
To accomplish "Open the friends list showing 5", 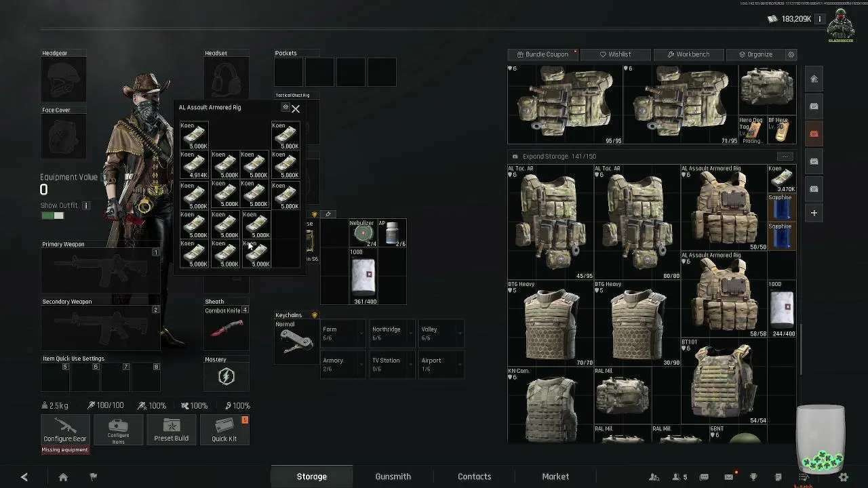I will (679, 477).
